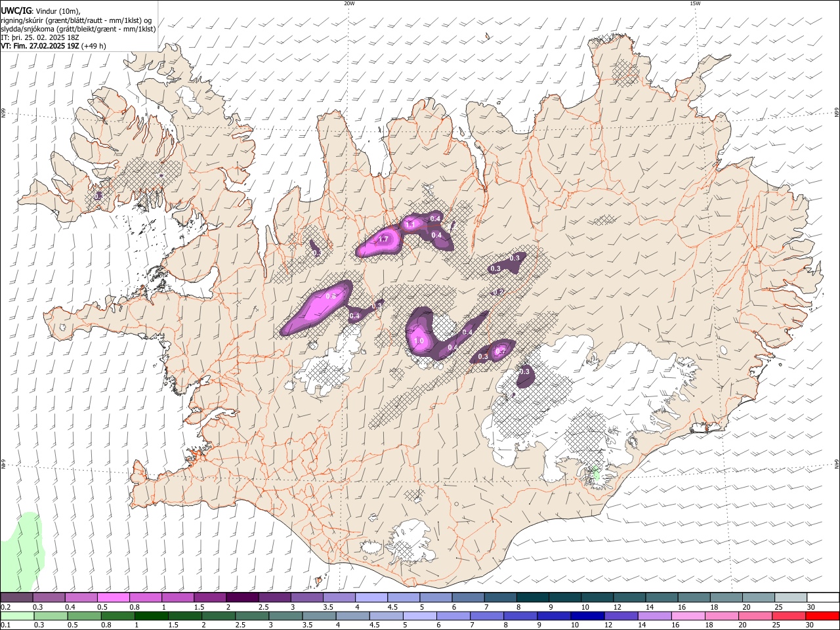Pick the bright pink 0.5 snow legend swatch
Image resolution: width=840 pixels, height=630 pixels.
[x=114, y=598]
